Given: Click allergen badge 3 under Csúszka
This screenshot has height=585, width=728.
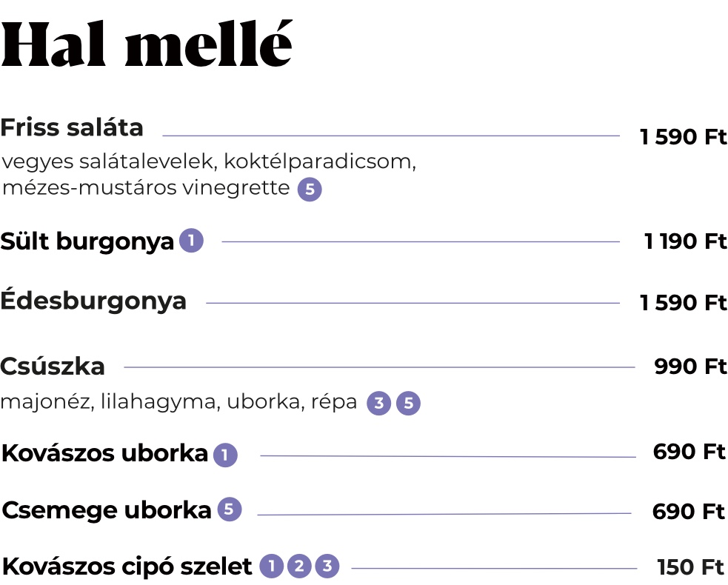Looking at the screenshot, I should pos(379,403).
